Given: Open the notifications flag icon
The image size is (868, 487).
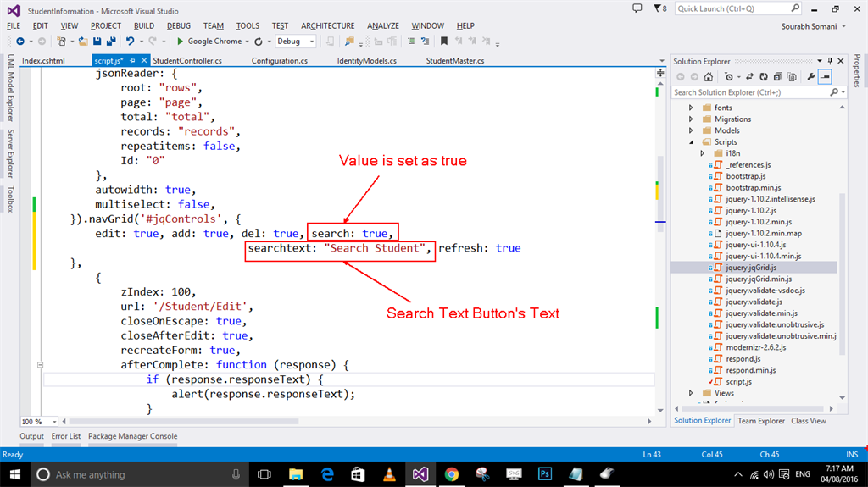Looking at the screenshot, I should tap(659, 8).
